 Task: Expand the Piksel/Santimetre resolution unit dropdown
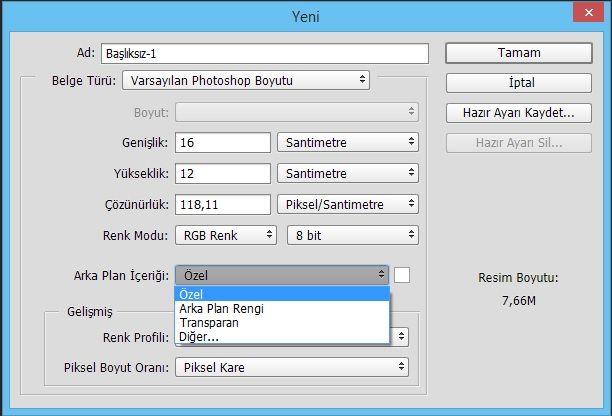pyautogui.click(x=348, y=204)
